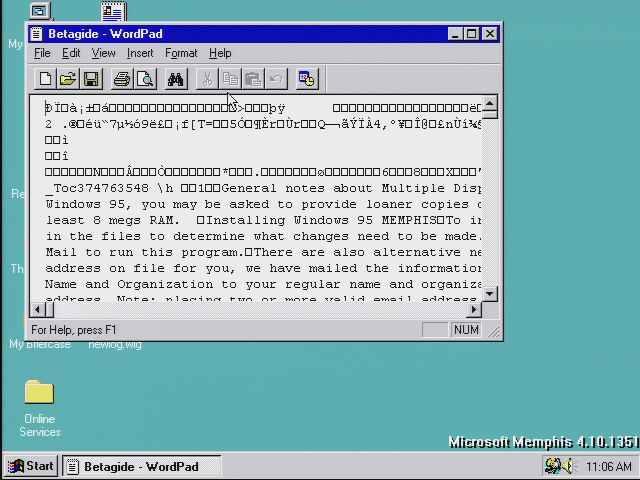Click the WordPad title bar document icon

(36, 34)
